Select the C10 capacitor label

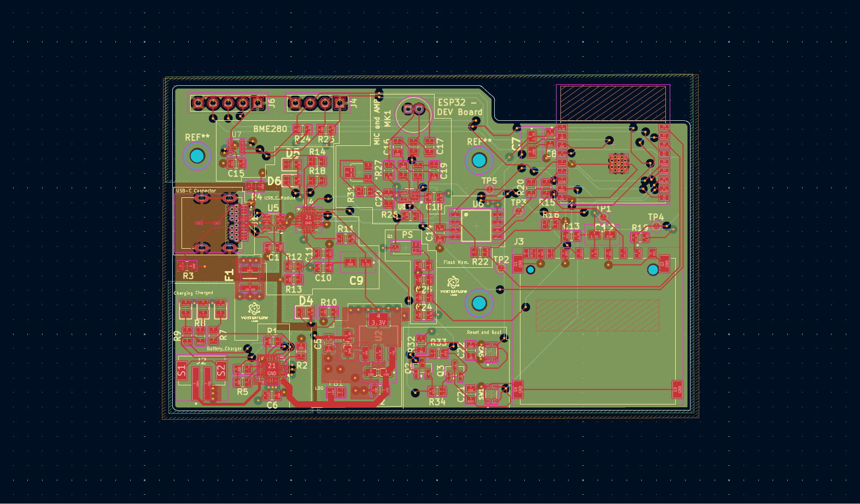click(323, 278)
